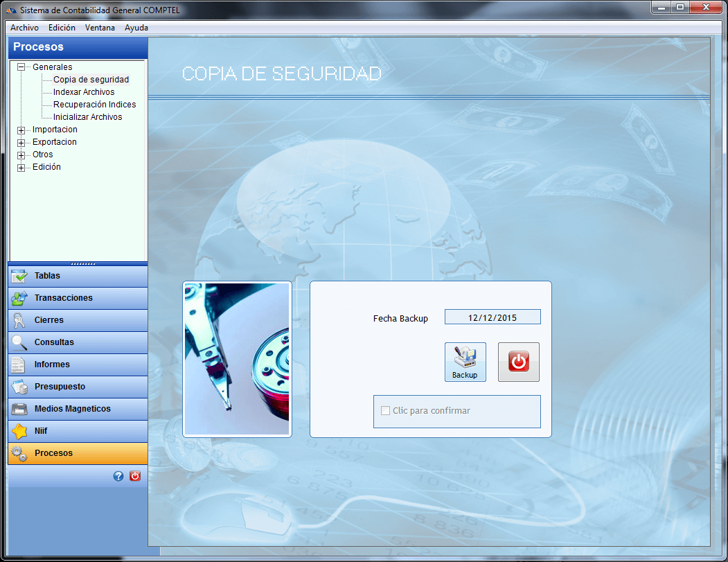Open the Ayuda menu
Screen dimensions: 728x562
click(136, 28)
